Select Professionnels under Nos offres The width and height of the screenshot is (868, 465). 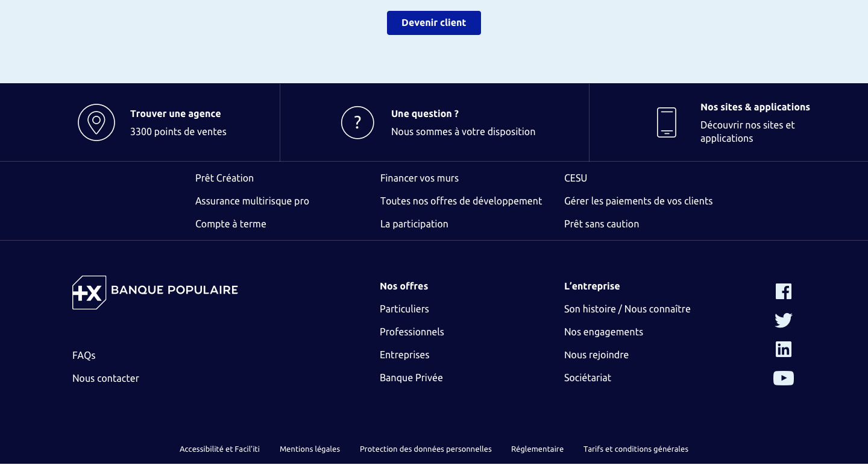(x=412, y=332)
